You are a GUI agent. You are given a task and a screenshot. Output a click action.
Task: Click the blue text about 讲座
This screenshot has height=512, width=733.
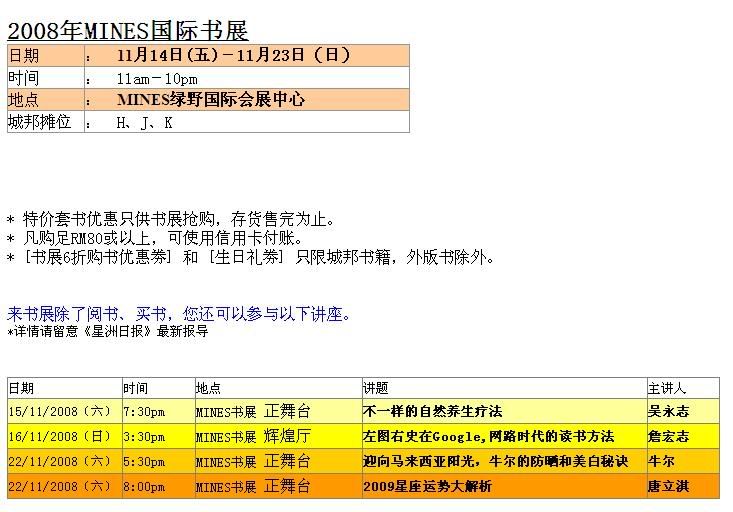pos(180,314)
